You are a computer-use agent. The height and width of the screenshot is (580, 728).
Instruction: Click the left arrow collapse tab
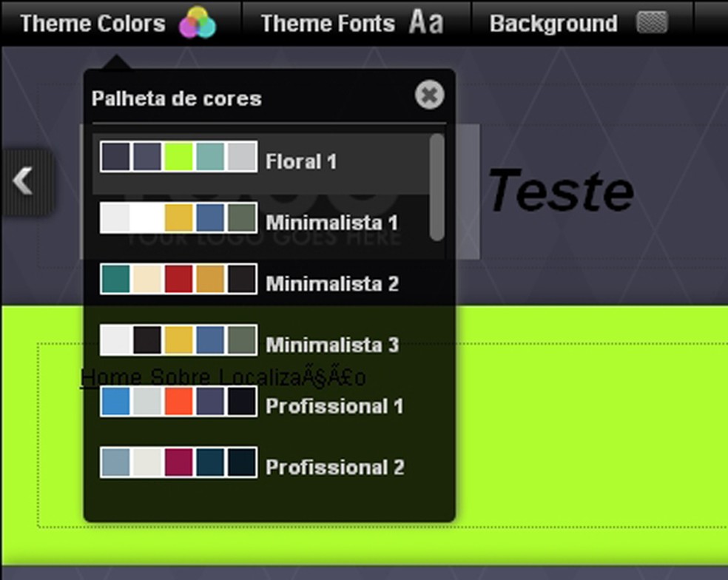click(x=24, y=181)
